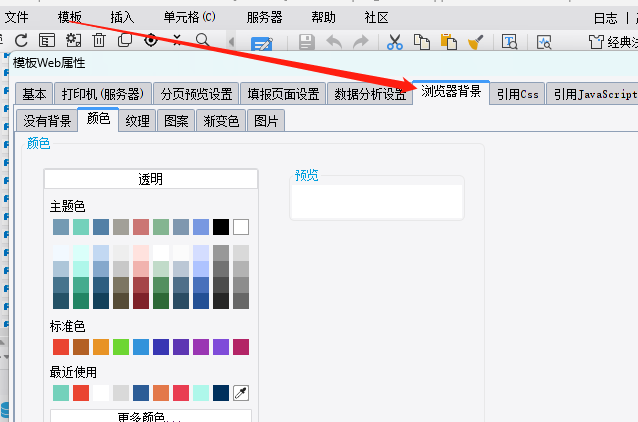Click the copy documents icon next to scissors
The height and width of the screenshot is (422, 638).
[x=422, y=42]
